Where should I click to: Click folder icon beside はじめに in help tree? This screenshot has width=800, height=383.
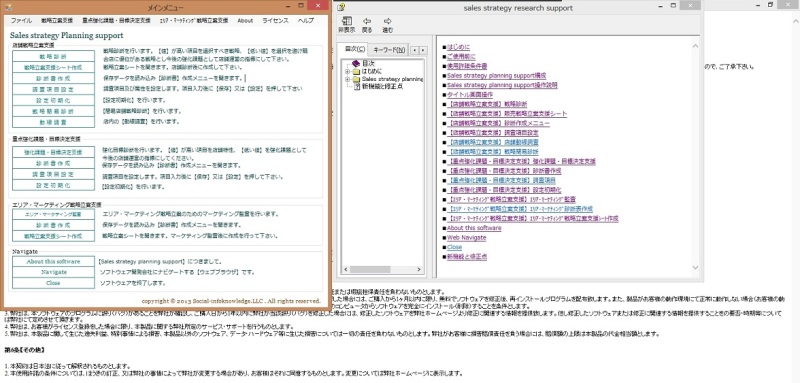pos(356,71)
